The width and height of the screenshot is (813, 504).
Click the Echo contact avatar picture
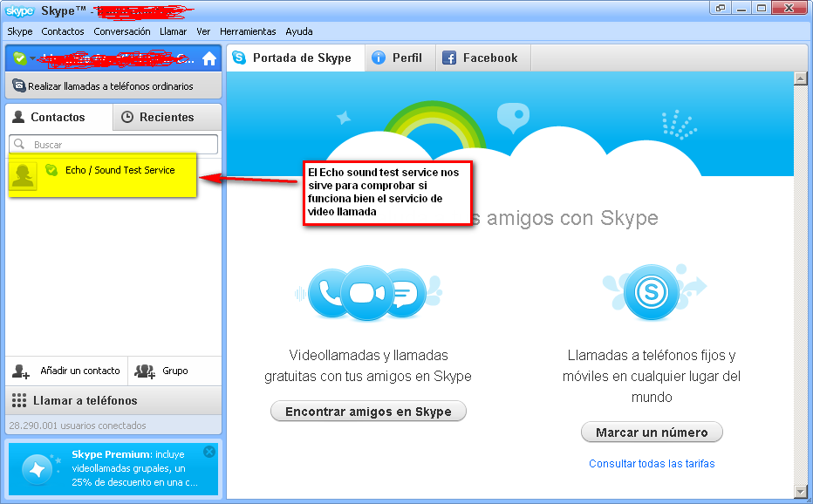pyautogui.click(x=24, y=176)
